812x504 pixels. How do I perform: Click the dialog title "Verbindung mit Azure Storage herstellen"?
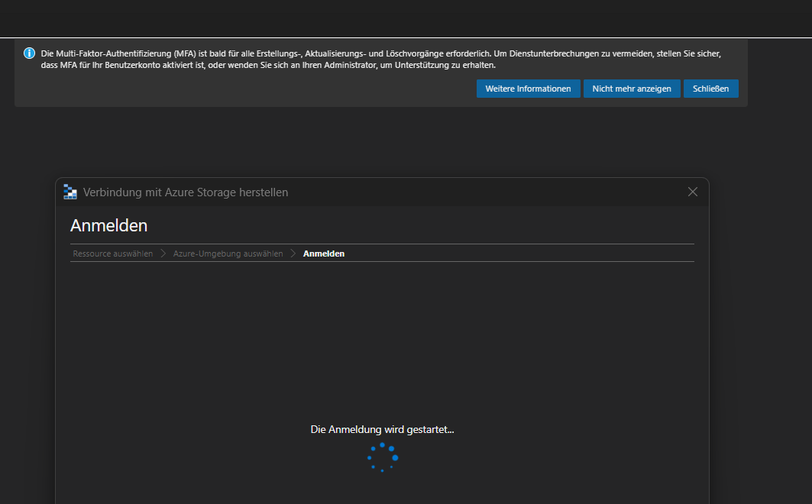(186, 192)
